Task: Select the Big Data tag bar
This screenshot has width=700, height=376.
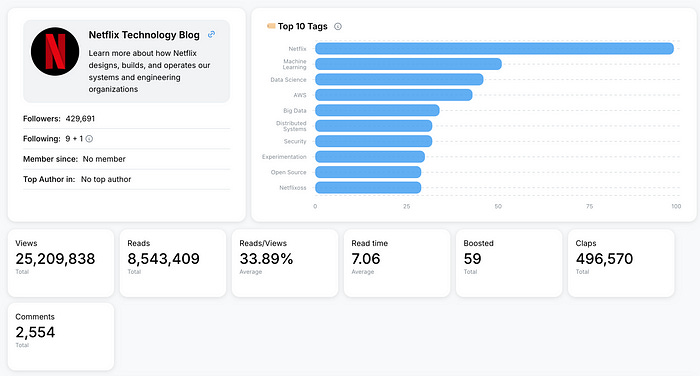Action: [x=377, y=110]
